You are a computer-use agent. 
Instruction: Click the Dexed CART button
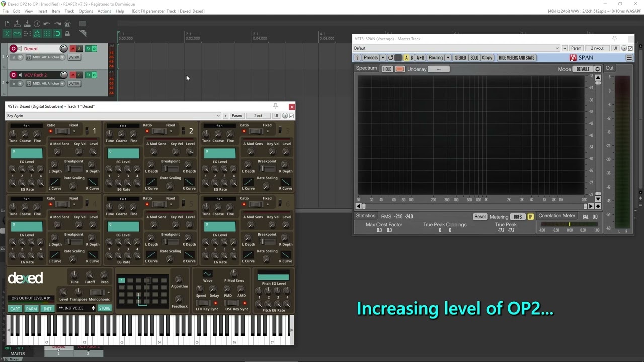tap(15, 309)
